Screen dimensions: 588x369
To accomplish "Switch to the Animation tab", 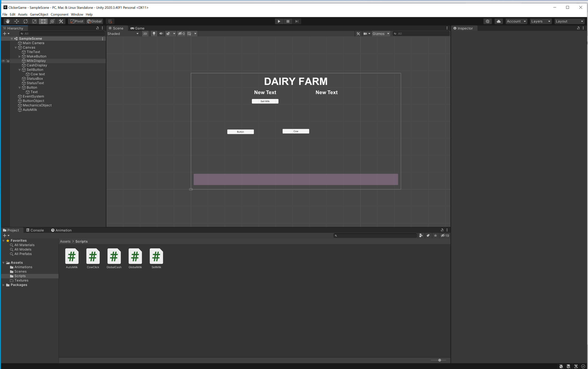I will [x=61, y=230].
